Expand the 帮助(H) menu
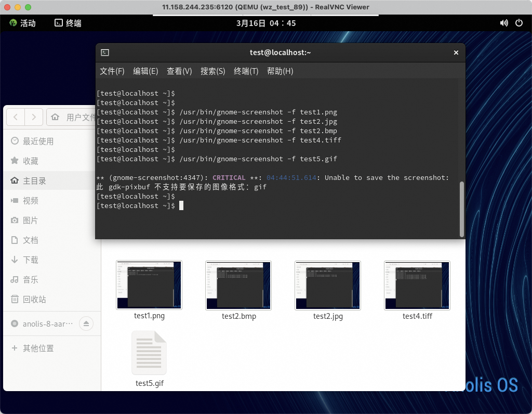This screenshot has height=414, width=532. coord(280,71)
